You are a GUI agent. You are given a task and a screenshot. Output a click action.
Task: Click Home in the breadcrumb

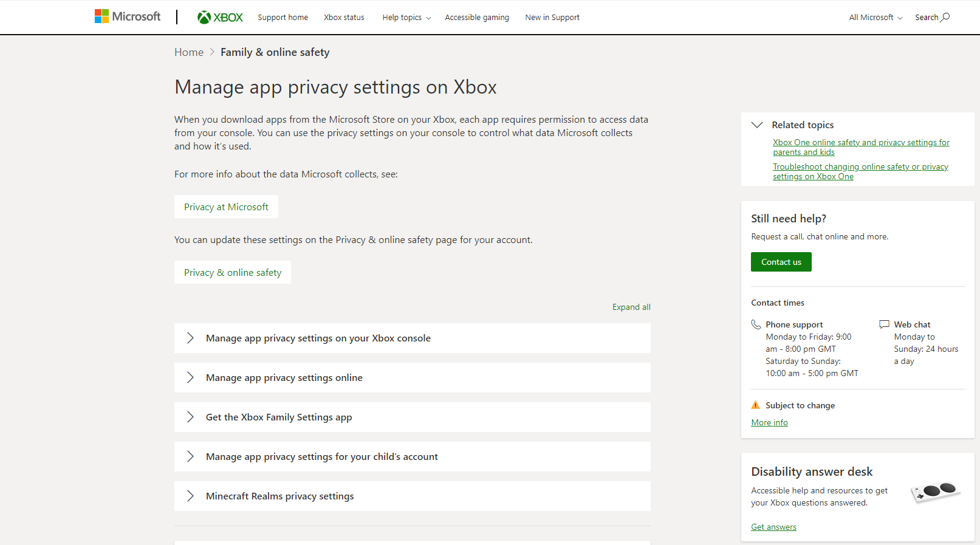pos(189,52)
